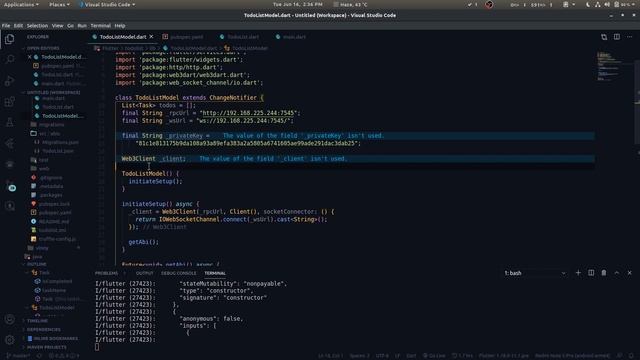
Task: Select the Terminal panel tab
Action: pyautogui.click(x=215, y=273)
